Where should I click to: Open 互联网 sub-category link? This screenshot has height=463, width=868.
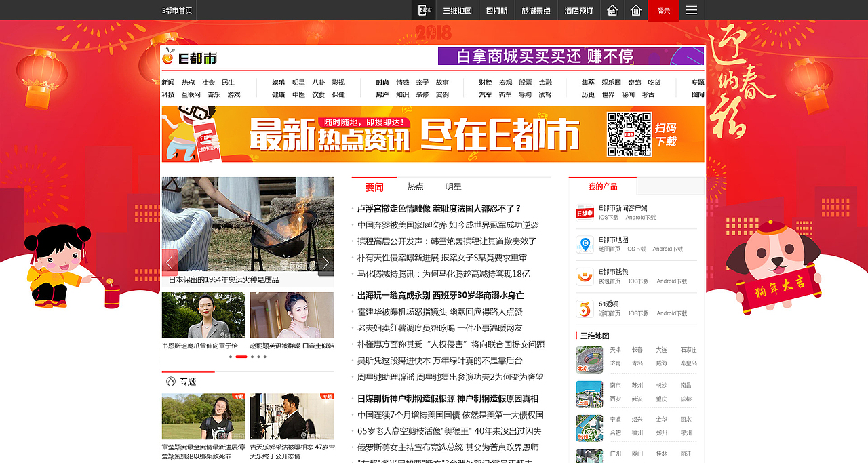[191, 95]
